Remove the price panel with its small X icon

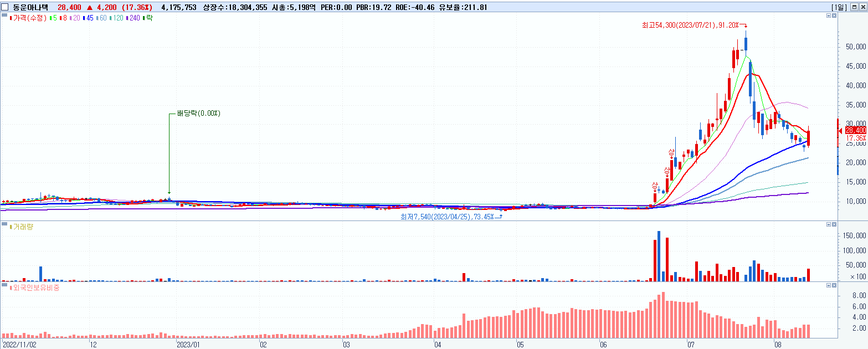(x=834, y=16)
